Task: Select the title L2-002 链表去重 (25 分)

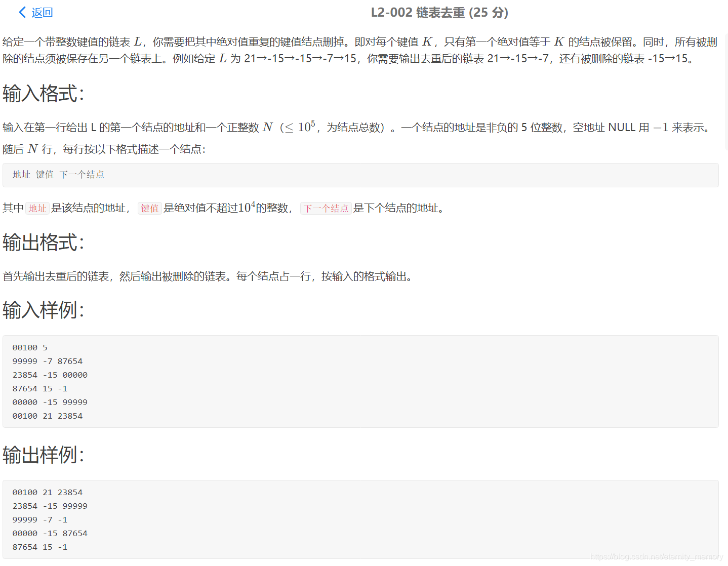Action: (439, 12)
